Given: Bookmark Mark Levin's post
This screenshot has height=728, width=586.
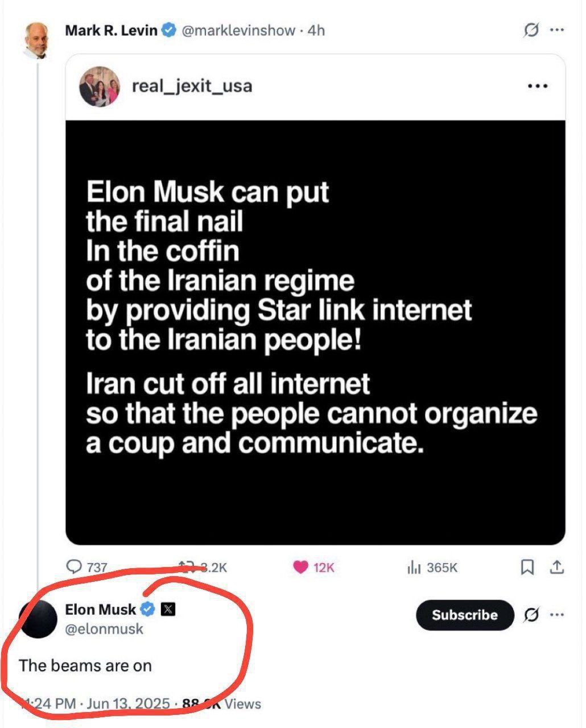Looking at the screenshot, I should coord(527,566).
